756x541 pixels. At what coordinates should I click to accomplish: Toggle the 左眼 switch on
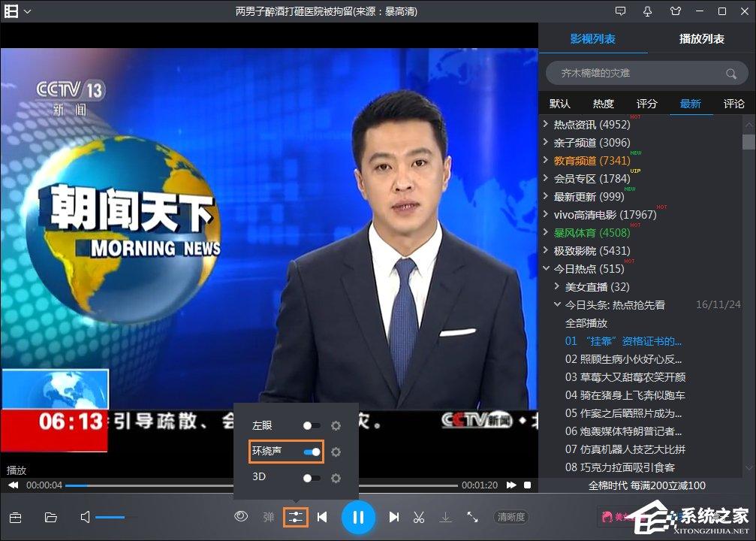[312, 426]
